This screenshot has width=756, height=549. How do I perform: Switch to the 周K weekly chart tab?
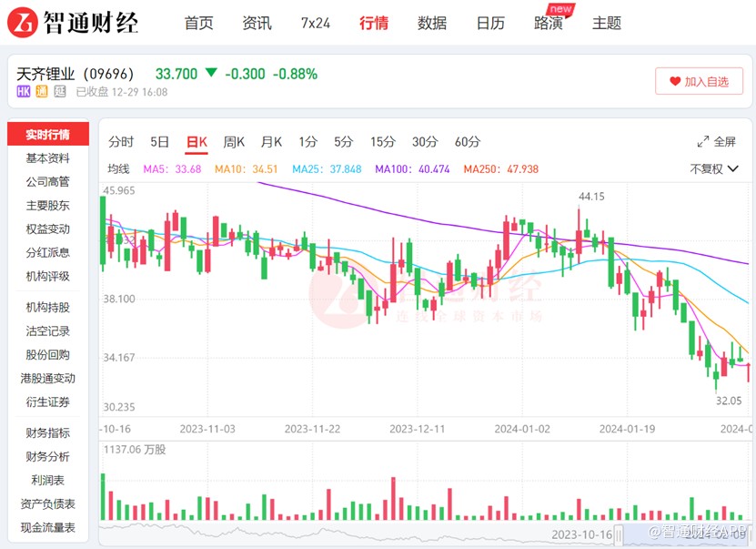click(233, 142)
